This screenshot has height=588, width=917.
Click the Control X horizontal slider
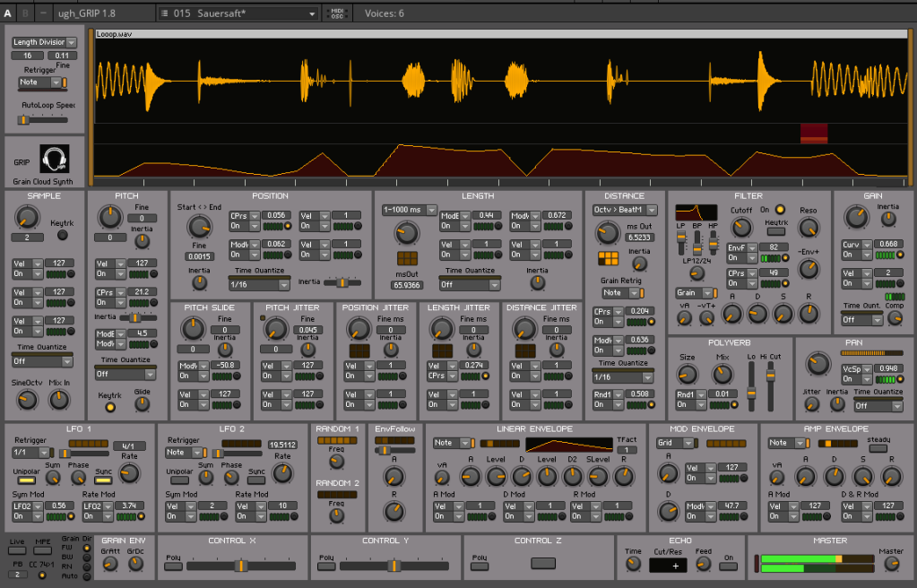pyautogui.click(x=241, y=566)
